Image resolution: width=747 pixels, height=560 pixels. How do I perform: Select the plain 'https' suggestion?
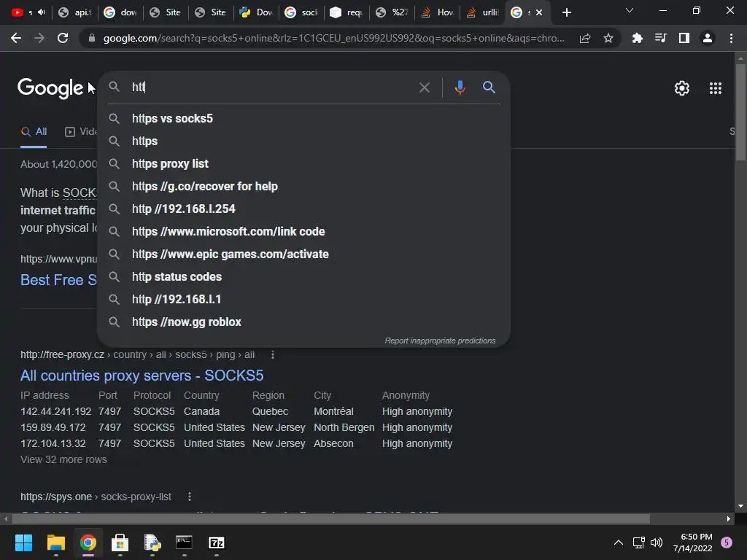tap(304, 141)
